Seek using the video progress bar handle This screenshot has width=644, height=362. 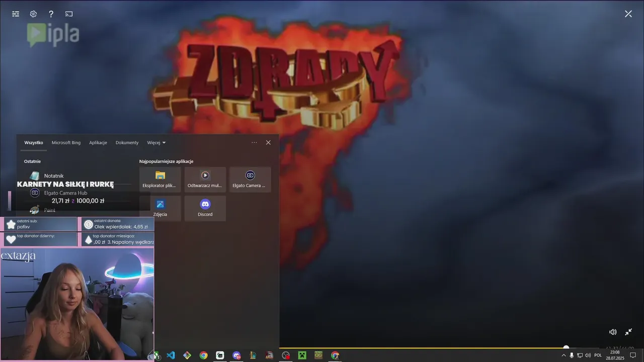pos(566,347)
